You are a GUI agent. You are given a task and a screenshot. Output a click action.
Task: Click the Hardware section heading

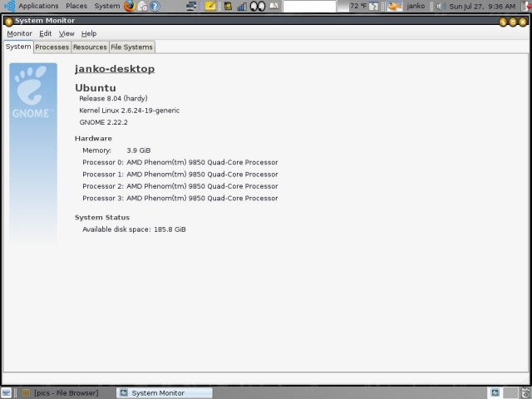pos(93,139)
